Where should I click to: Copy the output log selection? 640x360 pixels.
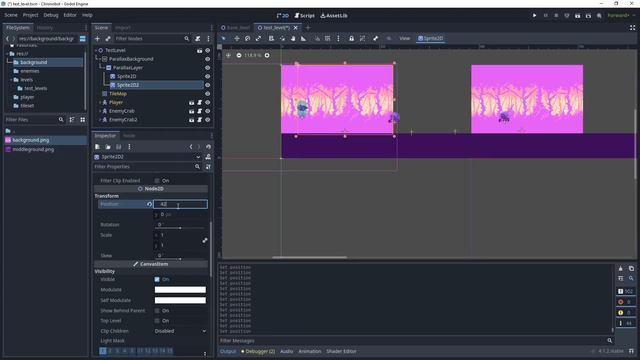pyautogui.click(x=631, y=269)
